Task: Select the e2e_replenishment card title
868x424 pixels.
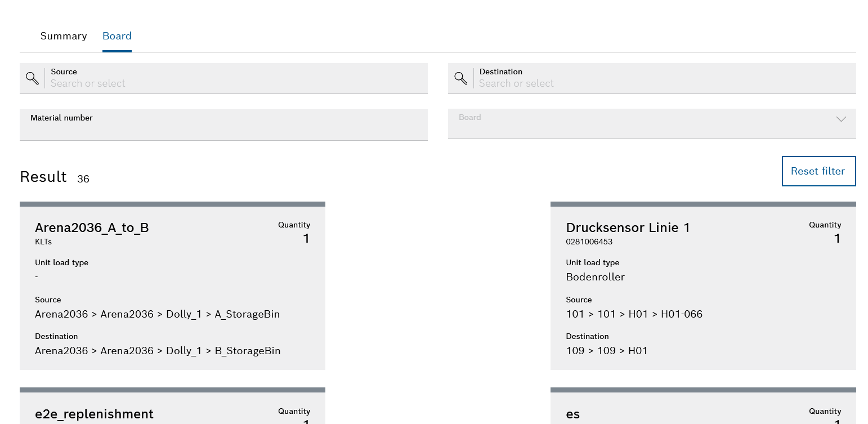Action: (94, 414)
